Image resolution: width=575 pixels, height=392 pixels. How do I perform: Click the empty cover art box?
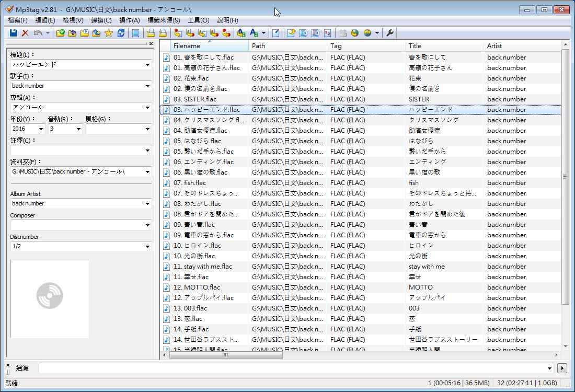(x=50, y=299)
